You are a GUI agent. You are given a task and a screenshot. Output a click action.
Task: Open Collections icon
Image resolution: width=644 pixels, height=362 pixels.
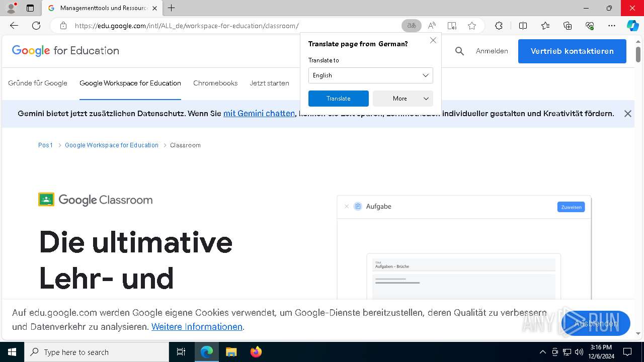[x=568, y=26]
